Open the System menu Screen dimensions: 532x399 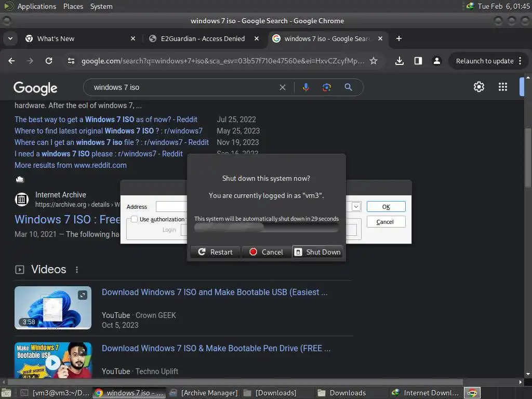pyautogui.click(x=101, y=6)
